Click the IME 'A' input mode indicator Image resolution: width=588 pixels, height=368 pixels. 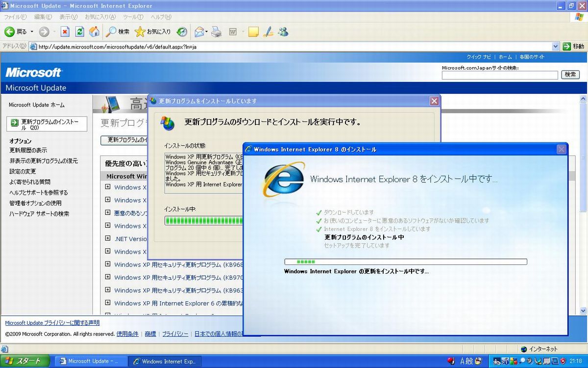[462, 361]
